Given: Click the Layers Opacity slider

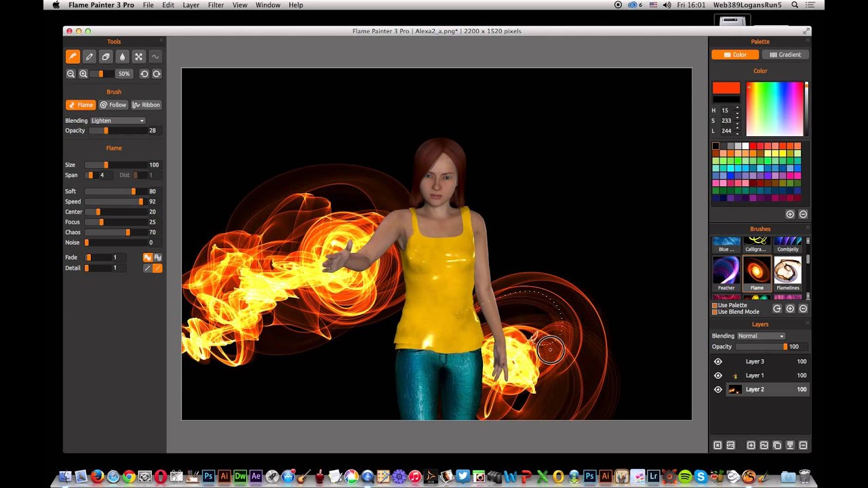Looking at the screenshot, I should pos(761,347).
